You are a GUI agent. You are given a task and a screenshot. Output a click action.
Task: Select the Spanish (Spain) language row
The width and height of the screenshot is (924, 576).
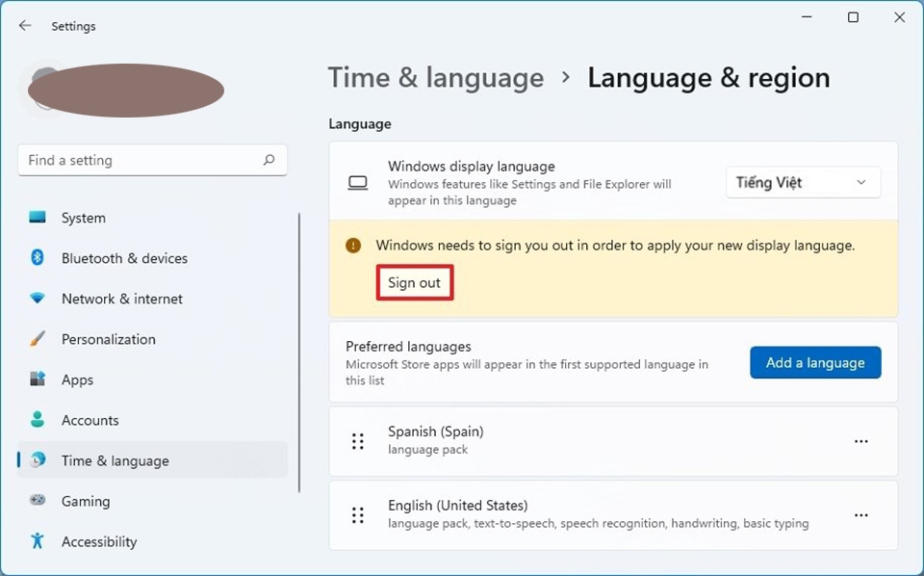613,441
